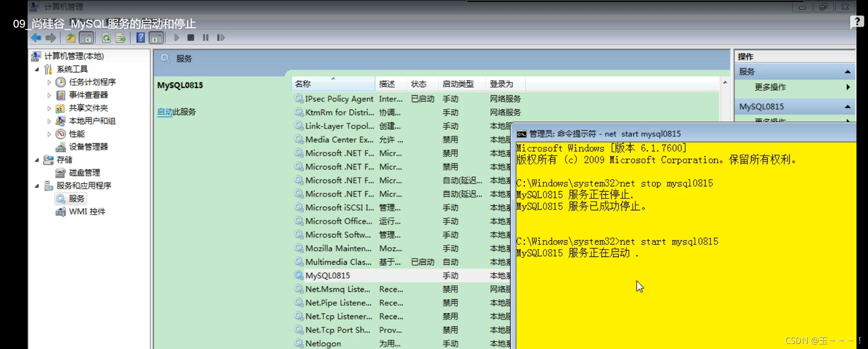The image size is (868, 349).
Task: Select 设备管理器 in the tree
Action: pos(88,147)
